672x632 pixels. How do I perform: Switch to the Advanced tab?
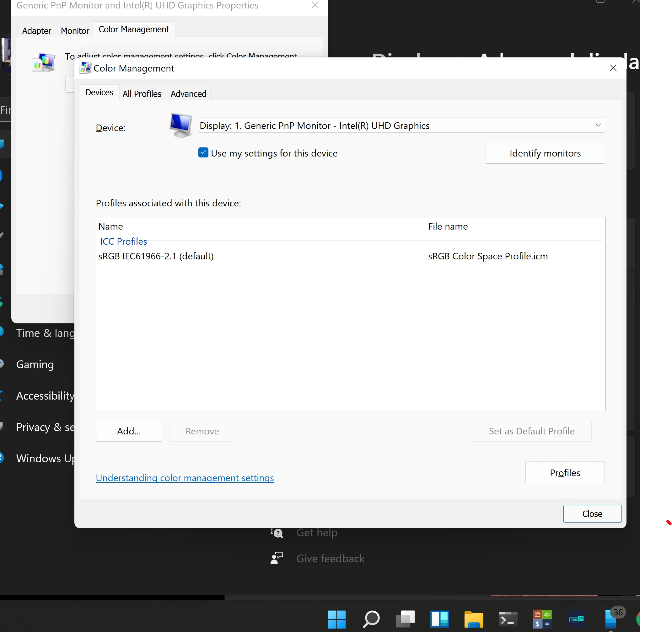188,94
